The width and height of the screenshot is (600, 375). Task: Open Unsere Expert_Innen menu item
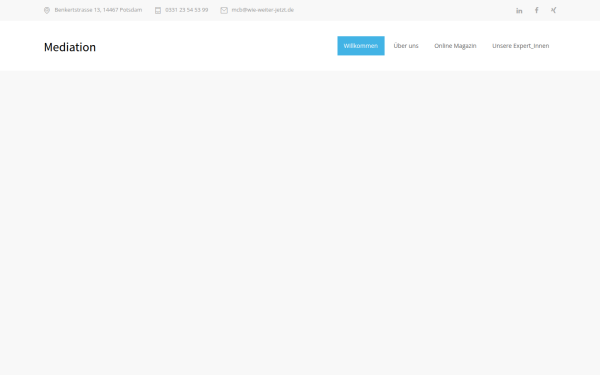click(520, 46)
